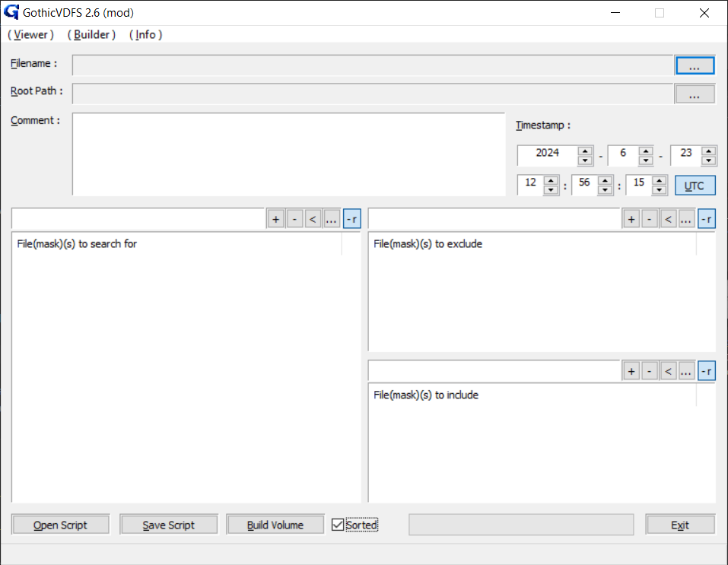Add a mask to the exclude list
The image size is (728, 565).
coord(631,219)
